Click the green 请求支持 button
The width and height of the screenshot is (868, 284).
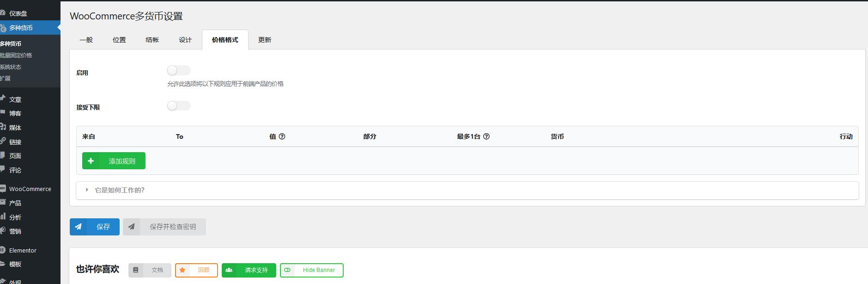click(x=249, y=270)
